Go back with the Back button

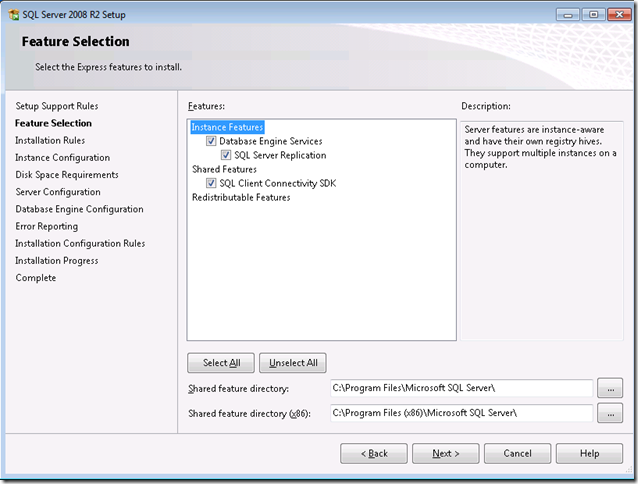click(x=374, y=453)
